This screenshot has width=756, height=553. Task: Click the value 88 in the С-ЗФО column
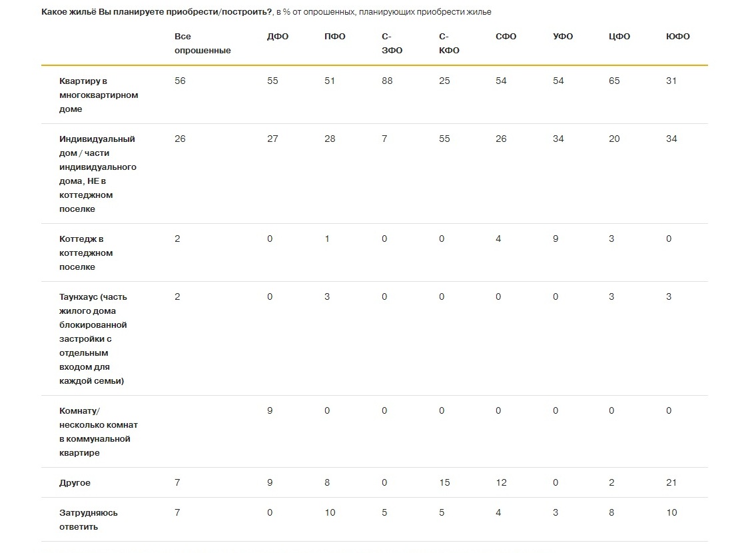pyautogui.click(x=387, y=81)
